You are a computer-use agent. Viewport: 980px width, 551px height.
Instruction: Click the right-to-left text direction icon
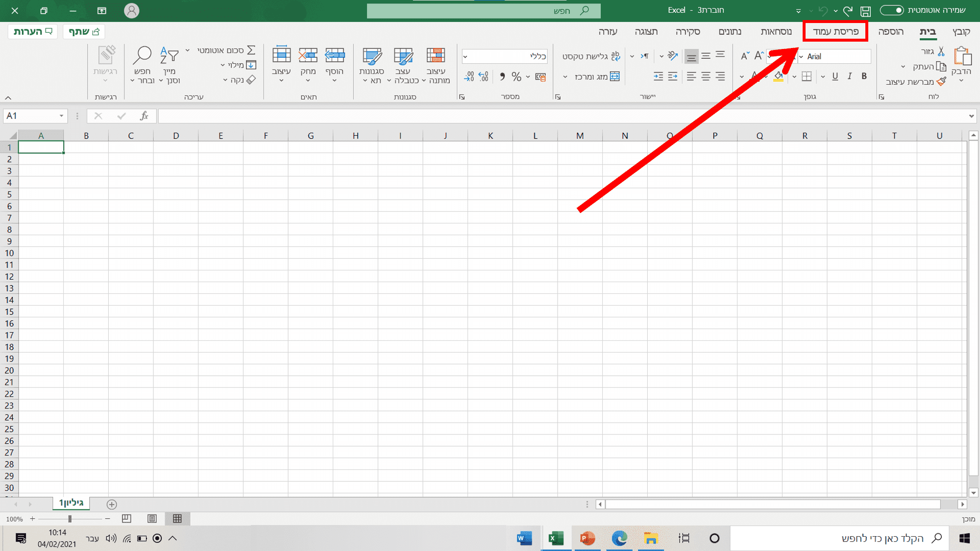coord(644,56)
